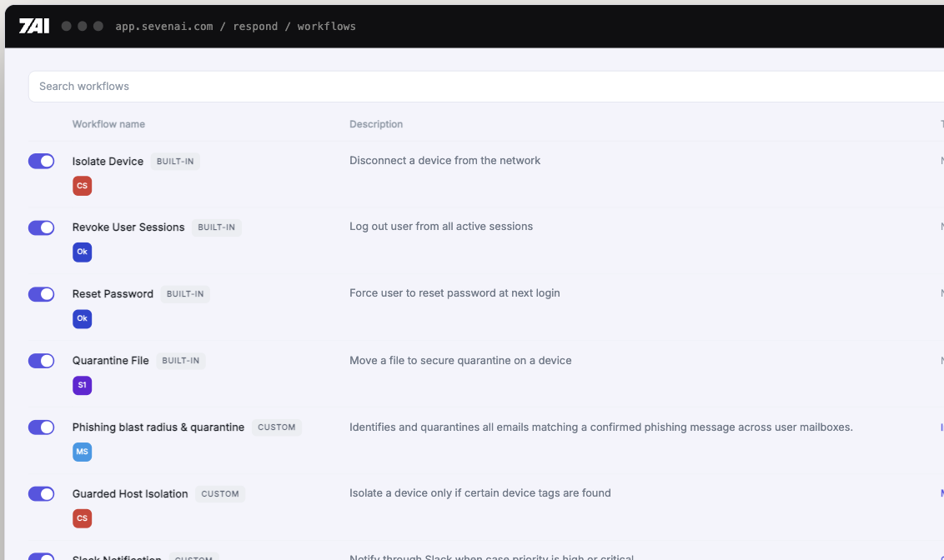Click the BUILT-IN badge beside Quarantine File

tap(181, 360)
